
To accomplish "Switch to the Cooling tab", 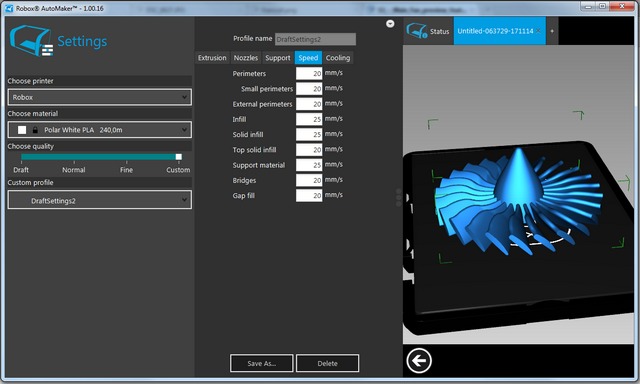I will pos(338,58).
